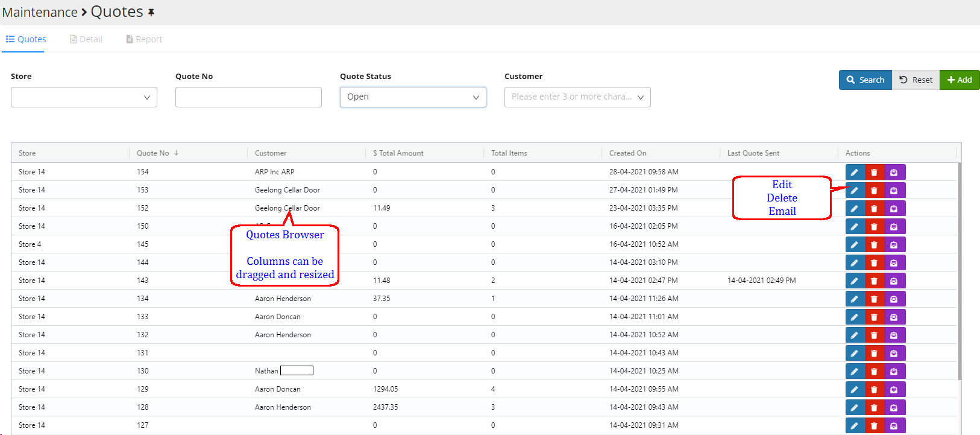Viewport: 980px width, 435px height.
Task: Email quote 134 to Aaron Henderson
Action: point(894,299)
